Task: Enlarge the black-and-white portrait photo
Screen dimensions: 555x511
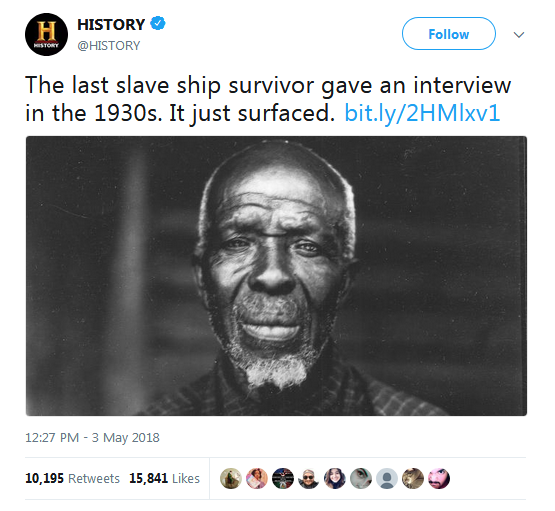Action: pyautogui.click(x=276, y=276)
